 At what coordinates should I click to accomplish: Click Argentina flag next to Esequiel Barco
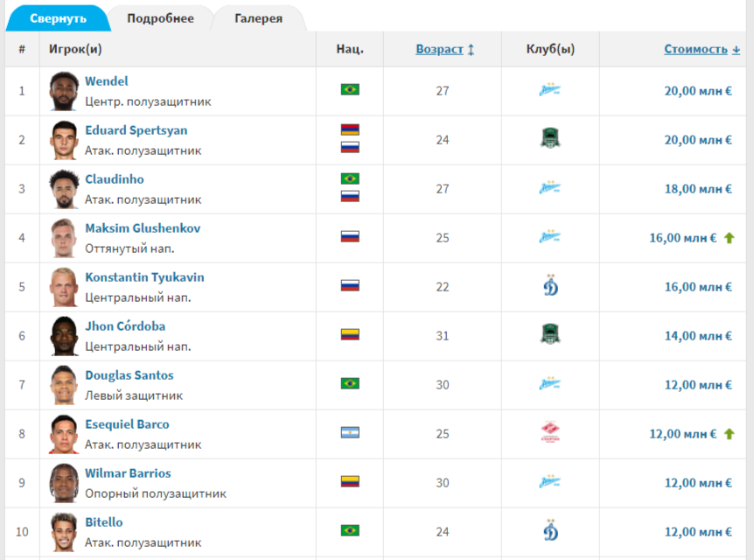[350, 433]
